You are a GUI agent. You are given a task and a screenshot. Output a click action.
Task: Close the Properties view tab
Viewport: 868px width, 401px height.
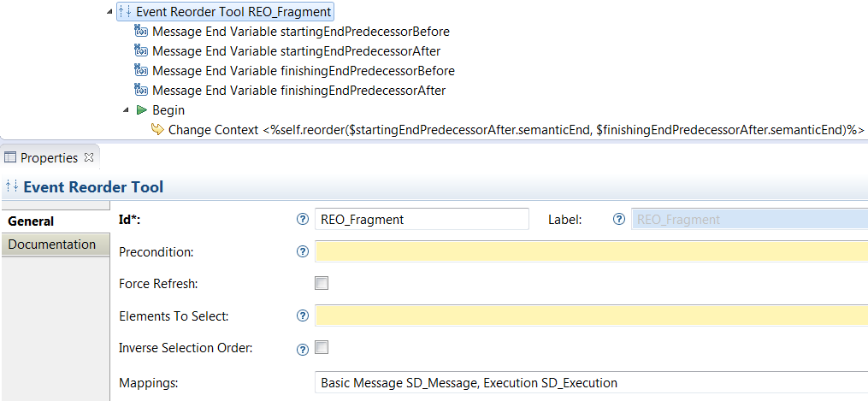point(90,158)
